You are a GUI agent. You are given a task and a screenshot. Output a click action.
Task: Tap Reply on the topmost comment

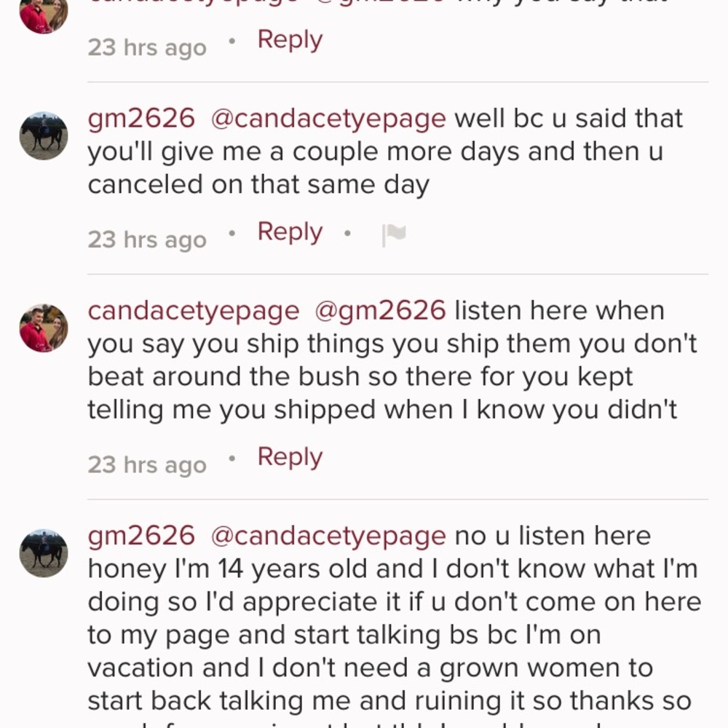289,39
